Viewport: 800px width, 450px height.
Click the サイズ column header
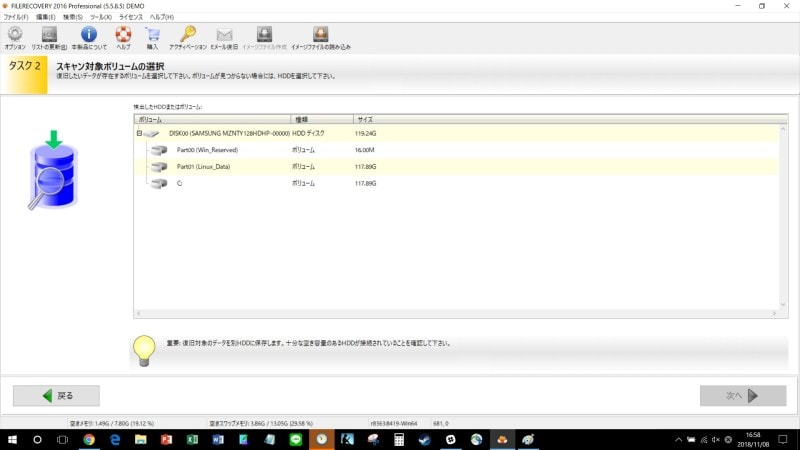coord(364,119)
